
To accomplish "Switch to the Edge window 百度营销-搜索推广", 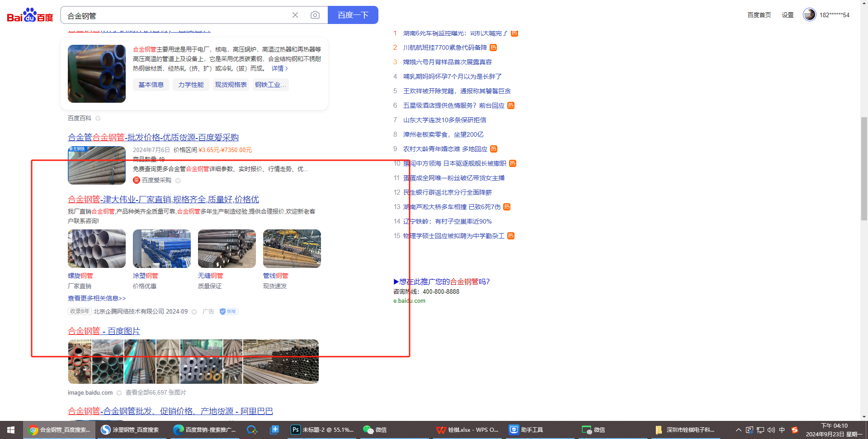I will tap(205, 430).
